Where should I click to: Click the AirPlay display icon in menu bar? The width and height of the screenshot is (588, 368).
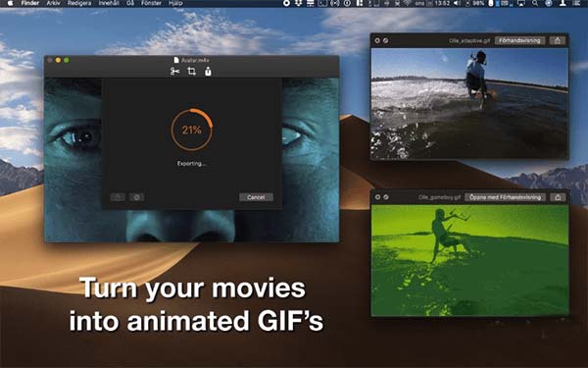pyautogui.click(x=521, y=3)
